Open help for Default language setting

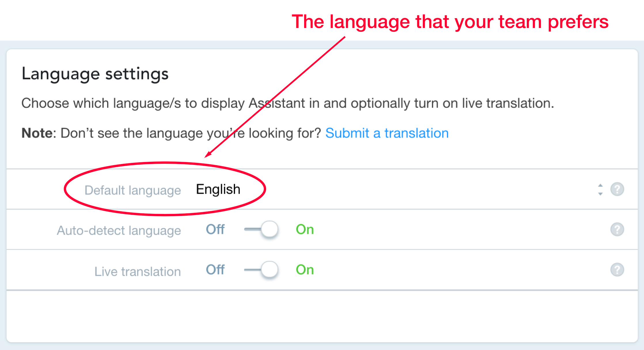[617, 189]
